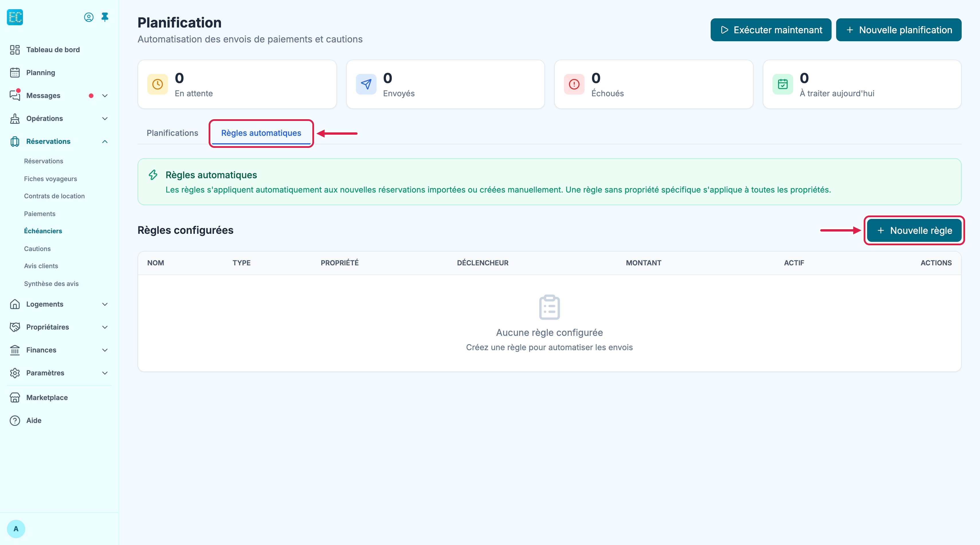The height and width of the screenshot is (545, 980).
Task: Click the clock icon on En attente card
Action: (x=158, y=84)
